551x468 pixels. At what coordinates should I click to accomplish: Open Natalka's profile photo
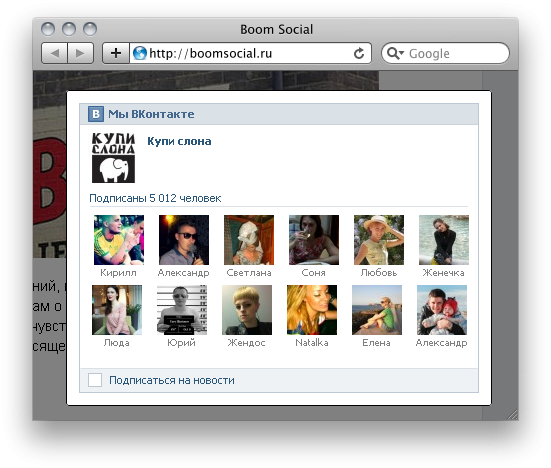[x=312, y=310]
